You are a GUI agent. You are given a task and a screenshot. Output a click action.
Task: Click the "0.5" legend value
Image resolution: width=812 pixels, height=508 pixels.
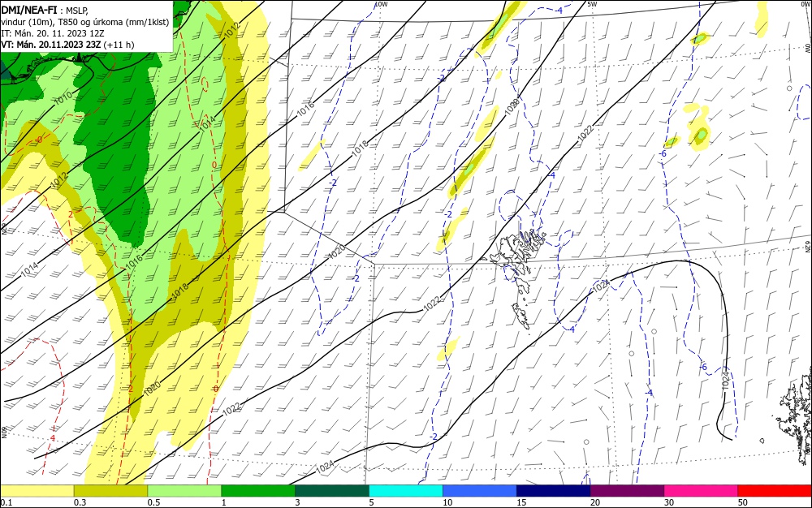[153, 503]
